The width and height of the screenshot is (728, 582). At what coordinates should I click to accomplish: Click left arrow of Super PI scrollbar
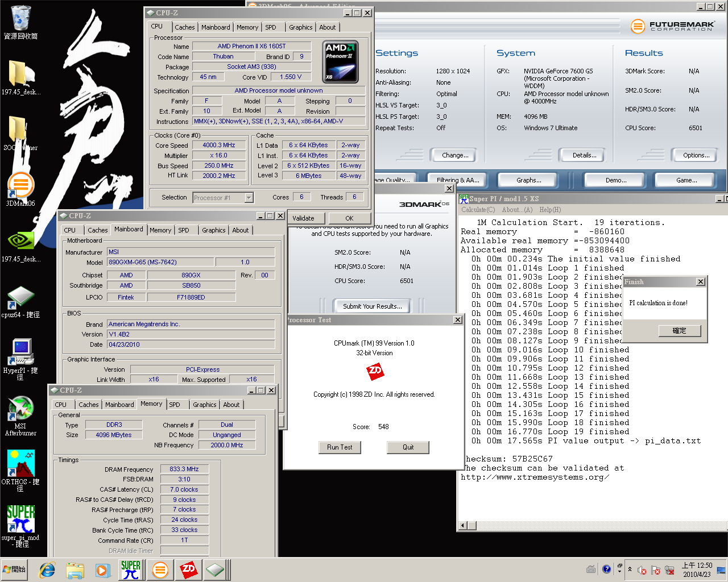(x=463, y=526)
